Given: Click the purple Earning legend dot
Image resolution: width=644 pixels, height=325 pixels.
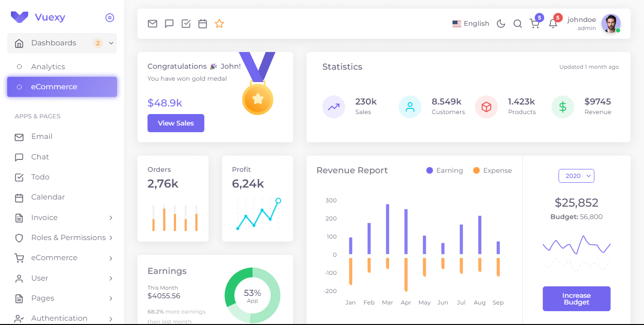Looking at the screenshot, I should click(430, 170).
